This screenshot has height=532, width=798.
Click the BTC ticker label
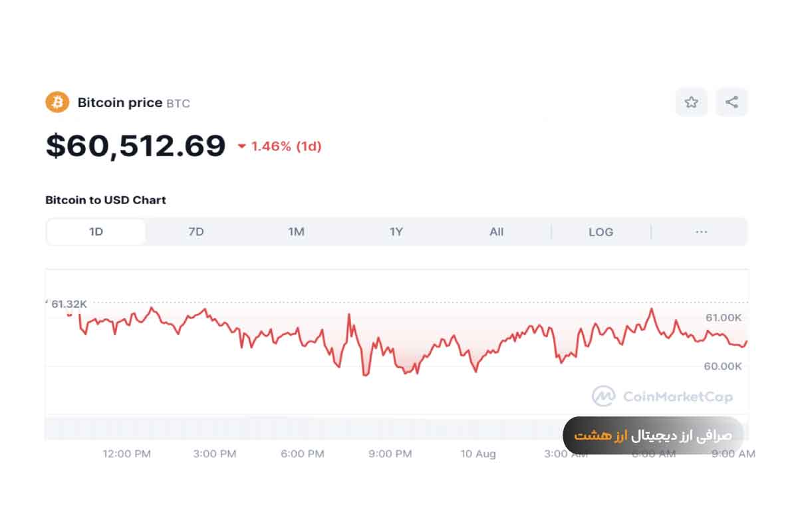click(178, 104)
